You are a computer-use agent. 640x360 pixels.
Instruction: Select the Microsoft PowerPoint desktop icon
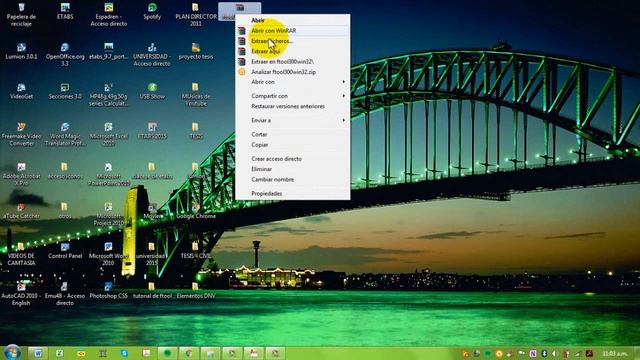pyautogui.click(x=109, y=174)
